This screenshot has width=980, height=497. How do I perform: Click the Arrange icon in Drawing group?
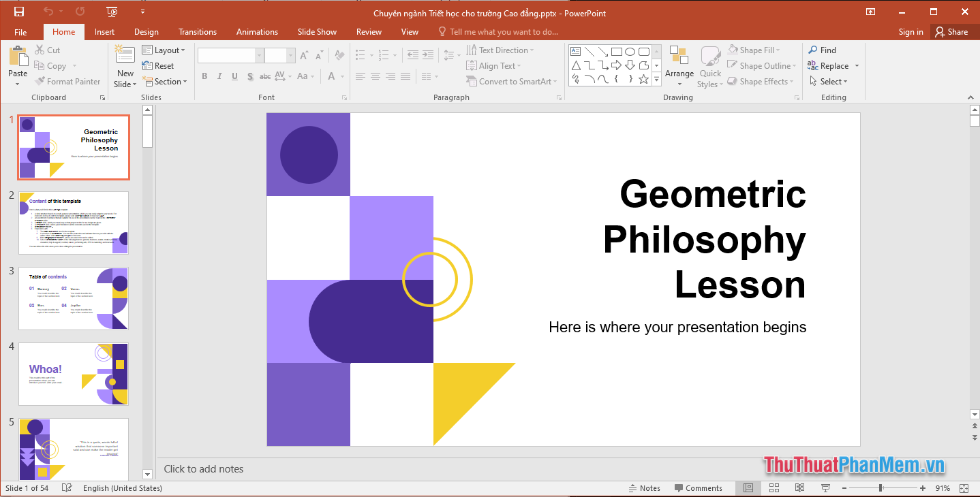click(x=679, y=65)
